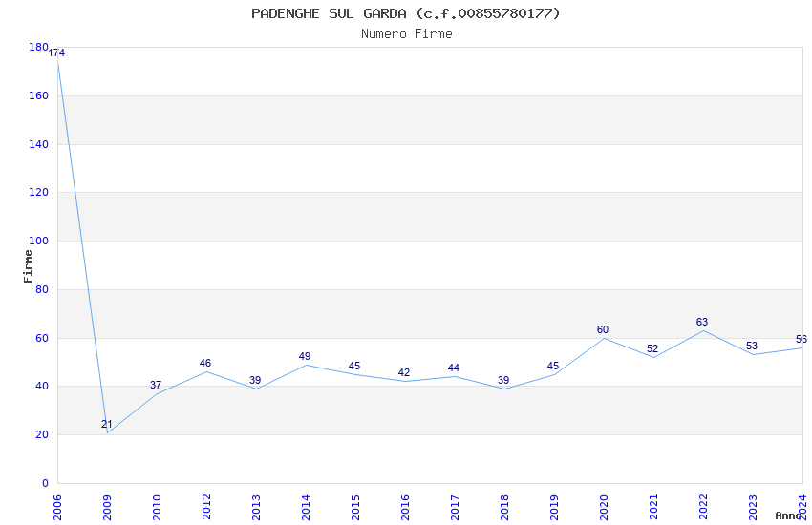The height and width of the screenshot is (525, 812).
Task: Select the data label 39 above 2013
Action: point(255,380)
